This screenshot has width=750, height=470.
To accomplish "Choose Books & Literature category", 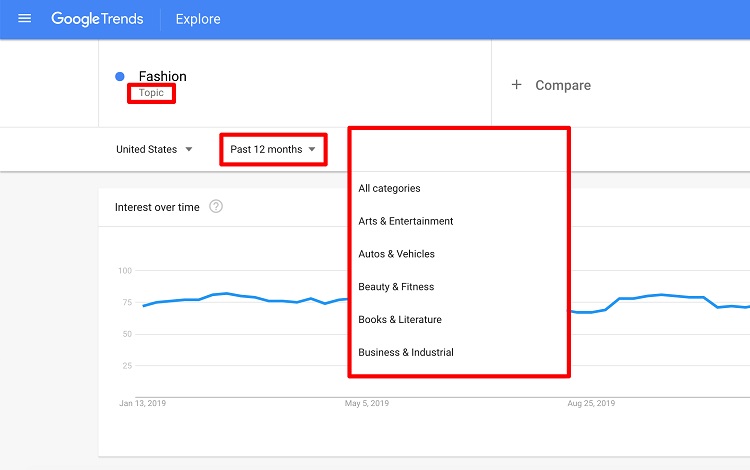I will coord(400,319).
